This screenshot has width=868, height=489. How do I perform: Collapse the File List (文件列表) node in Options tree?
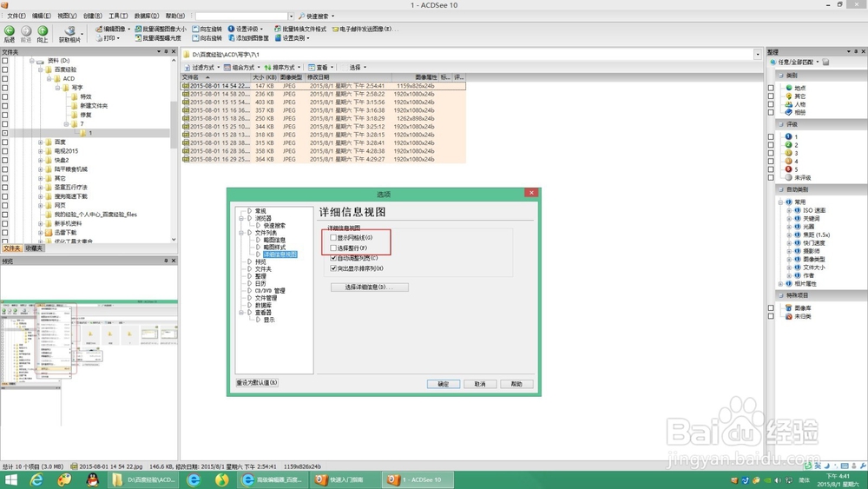pyautogui.click(x=241, y=233)
